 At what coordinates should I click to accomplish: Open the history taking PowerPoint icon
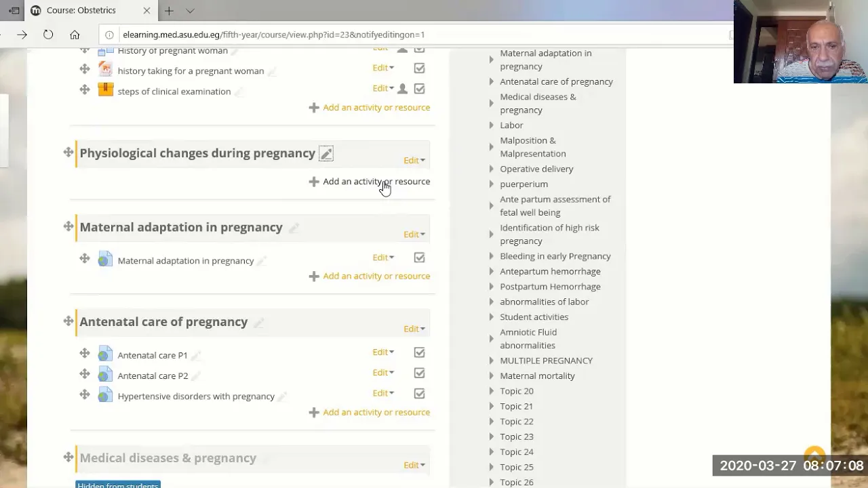coord(106,69)
